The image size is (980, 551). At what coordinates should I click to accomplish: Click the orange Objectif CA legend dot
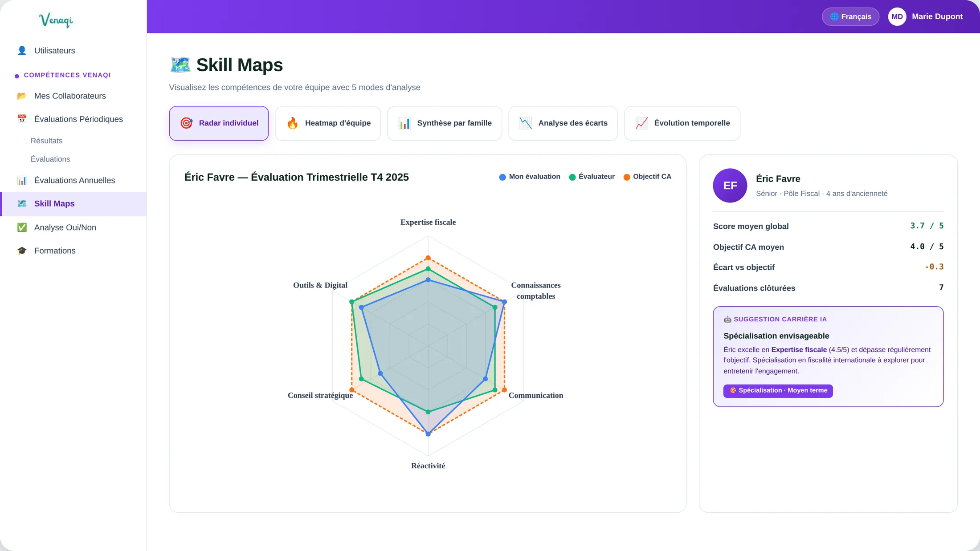click(627, 177)
